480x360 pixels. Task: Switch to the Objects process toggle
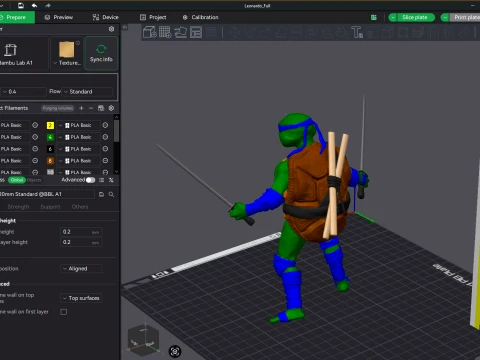(x=34, y=180)
